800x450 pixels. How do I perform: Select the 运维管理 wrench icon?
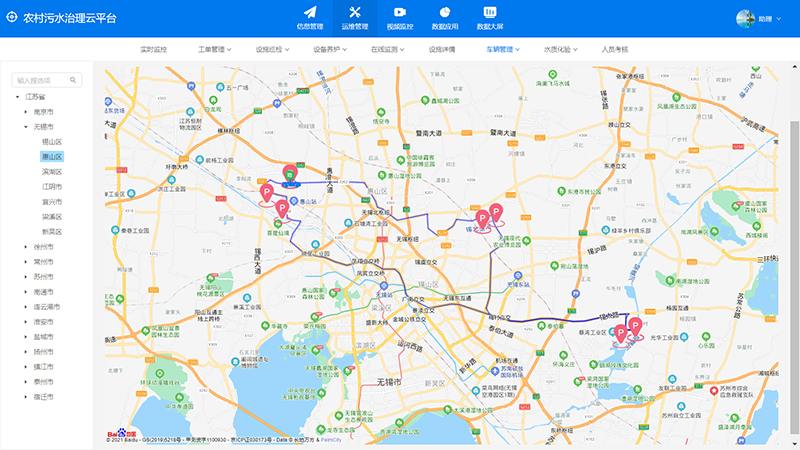point(354,12)
